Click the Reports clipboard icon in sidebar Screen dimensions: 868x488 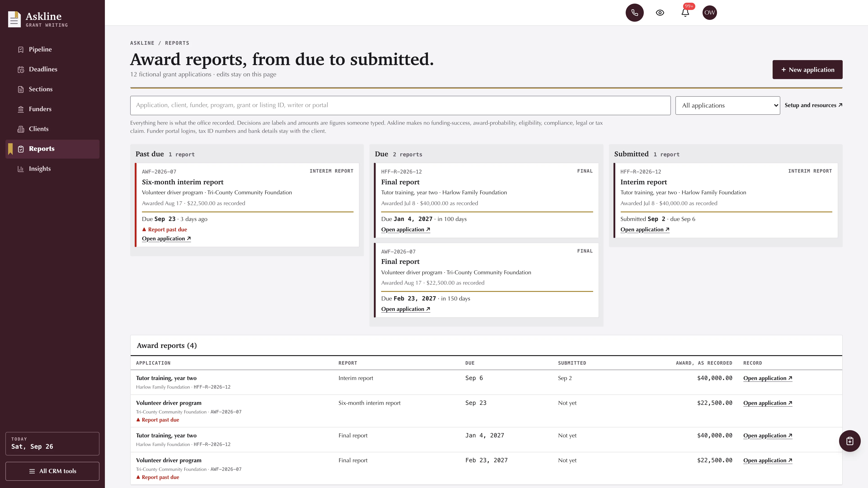click(21, 149)
